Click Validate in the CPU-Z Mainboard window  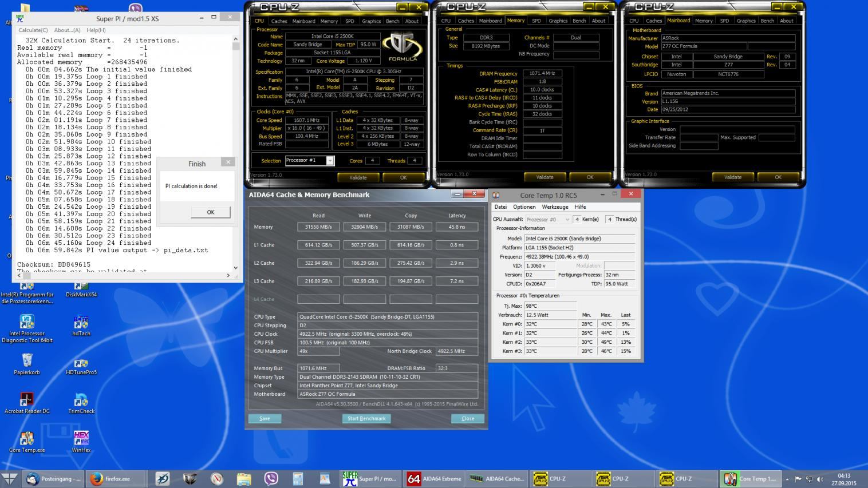[x=732, y=177]
